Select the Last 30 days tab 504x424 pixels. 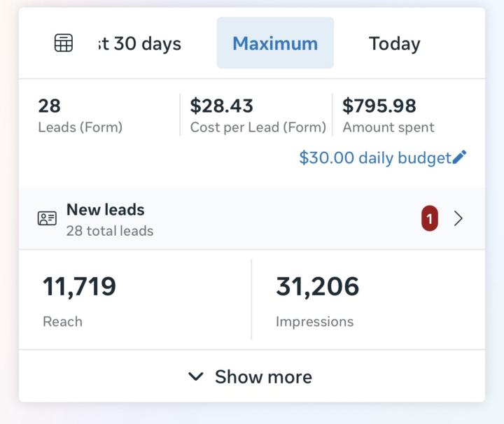coord(139,43)
